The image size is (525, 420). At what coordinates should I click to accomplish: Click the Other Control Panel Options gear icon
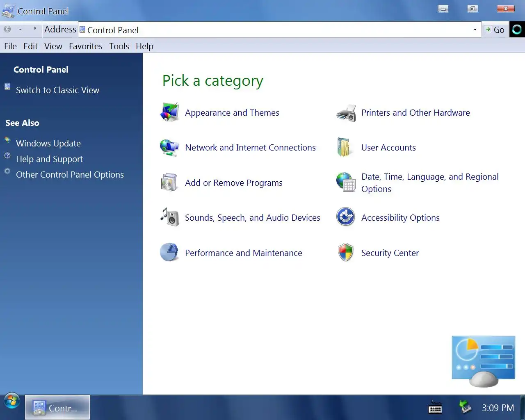(7, 171)
